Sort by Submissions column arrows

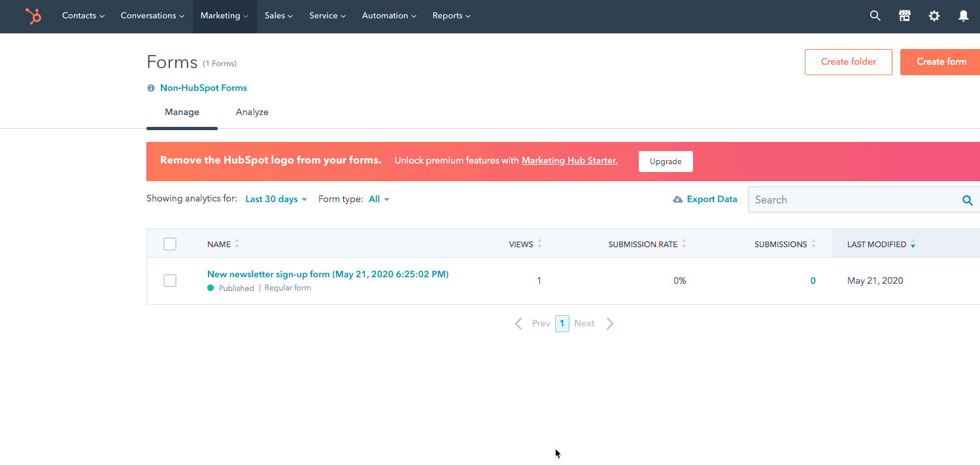(x=813, y=244)
